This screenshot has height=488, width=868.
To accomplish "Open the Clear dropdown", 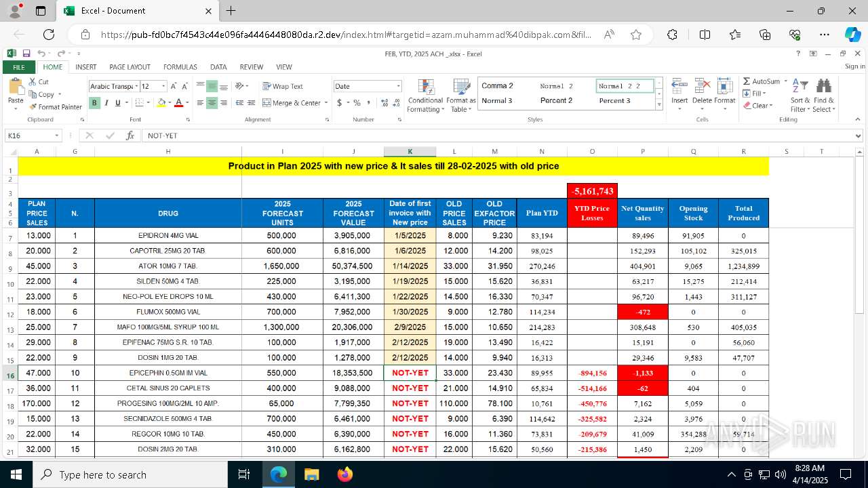I will click(757, 106).
